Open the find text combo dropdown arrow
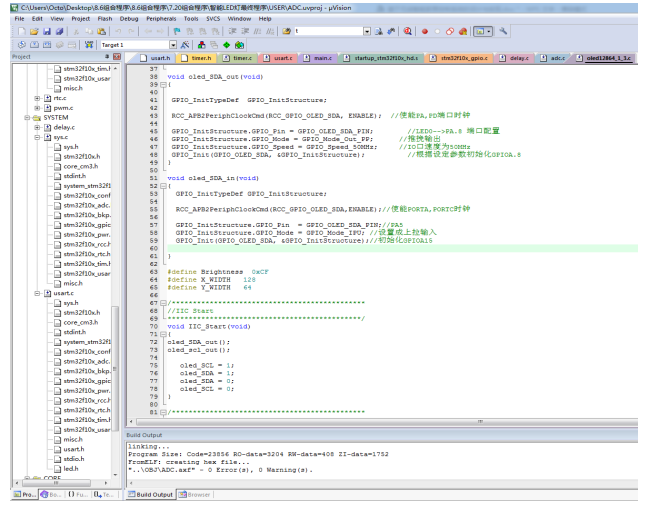Image resolution: width=668 pixels, height=508 pixels. (367, 31)
